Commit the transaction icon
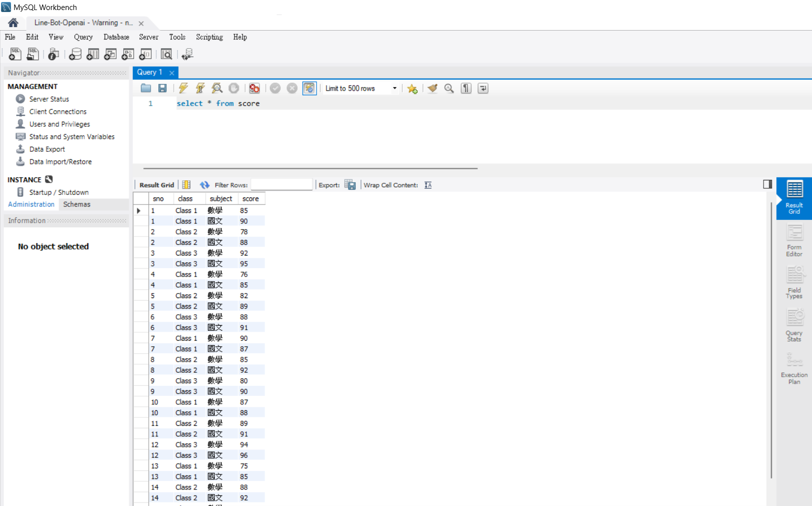The width and height of the screenshot is (812, 506). pyautogui.click(x=275, y=88)
